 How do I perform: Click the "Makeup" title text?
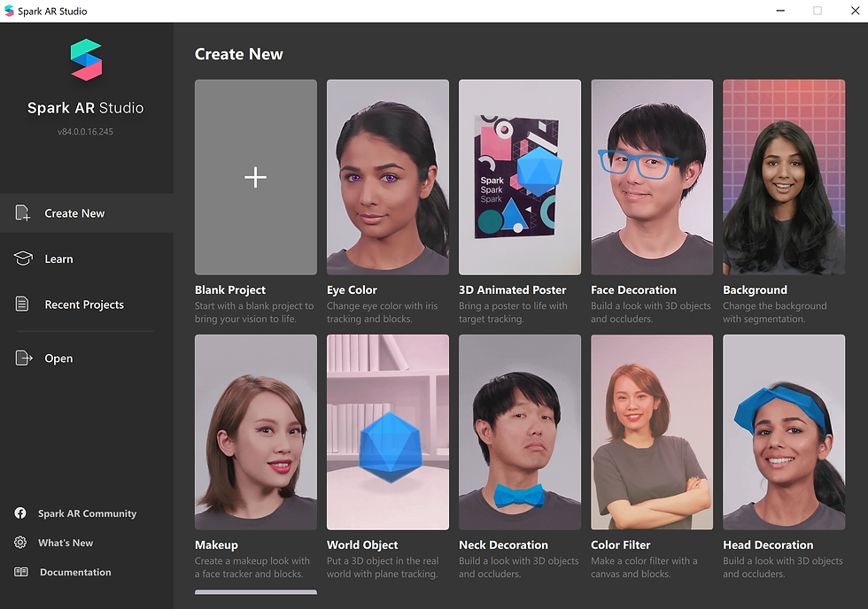click(x=216, y=545)
